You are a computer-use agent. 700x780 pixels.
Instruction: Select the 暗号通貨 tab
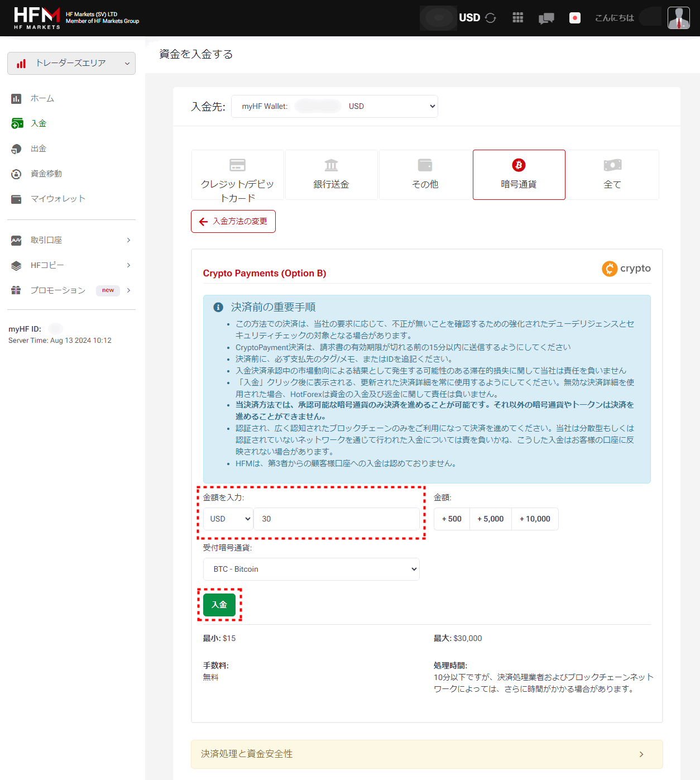519,175
